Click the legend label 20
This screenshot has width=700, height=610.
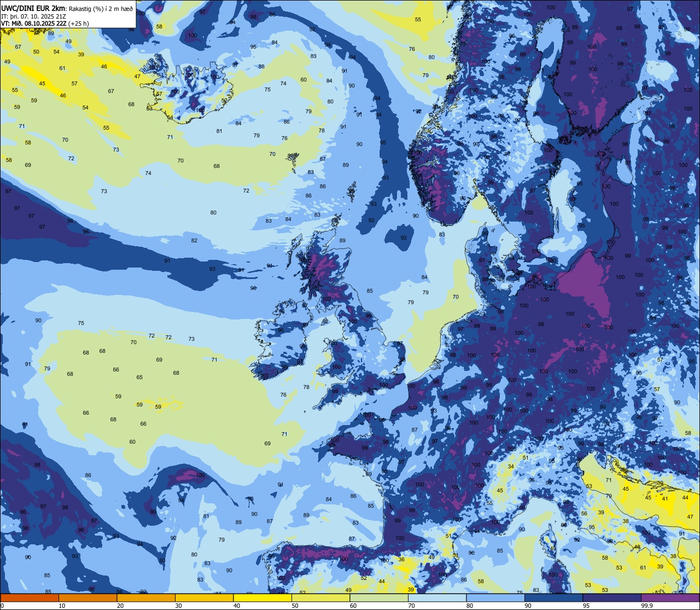(x=120, y=606)
